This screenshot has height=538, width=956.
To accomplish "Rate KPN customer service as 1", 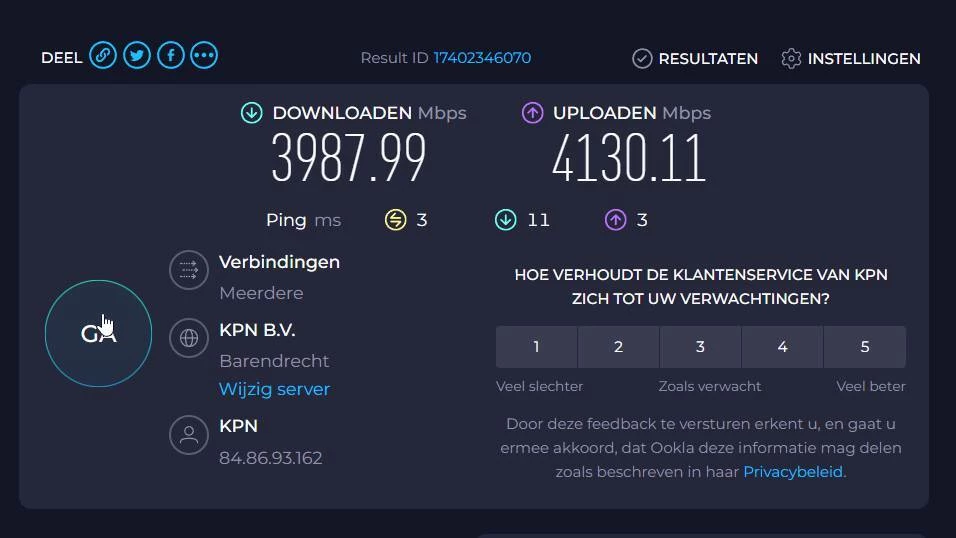I will [536, 347].
